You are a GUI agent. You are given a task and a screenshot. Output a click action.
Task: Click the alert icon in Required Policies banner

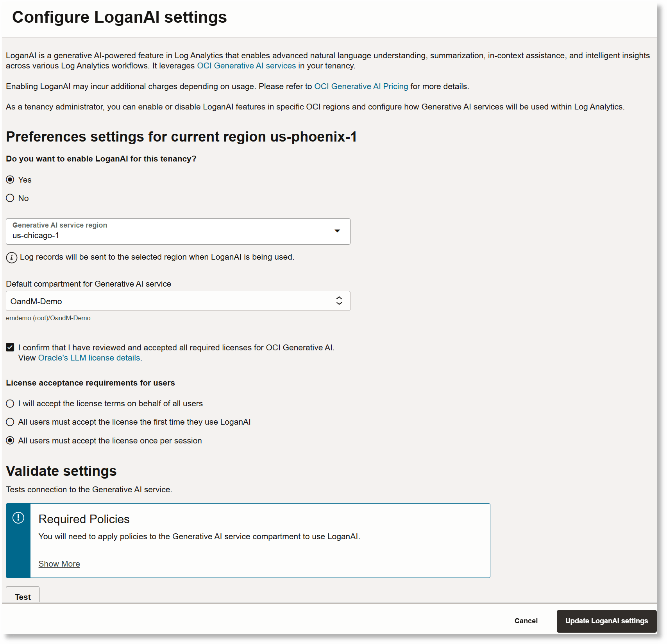(18, 518)
